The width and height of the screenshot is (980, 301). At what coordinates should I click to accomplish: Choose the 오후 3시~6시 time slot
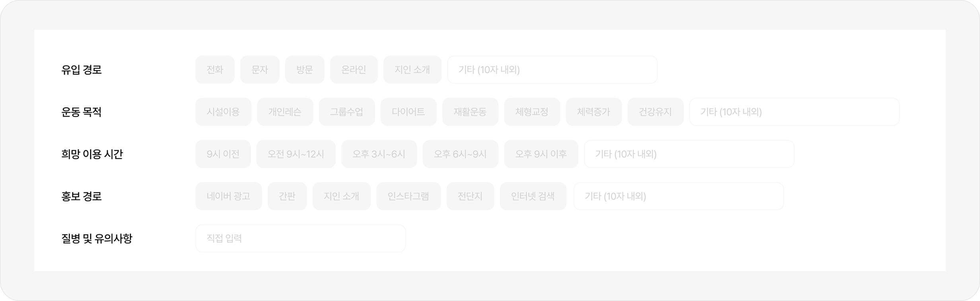[x=379, y=154]
